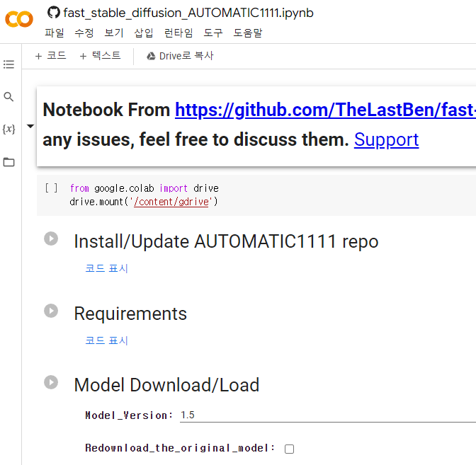Click the 'any issues, feel free to discuss' text

[195, 139]
